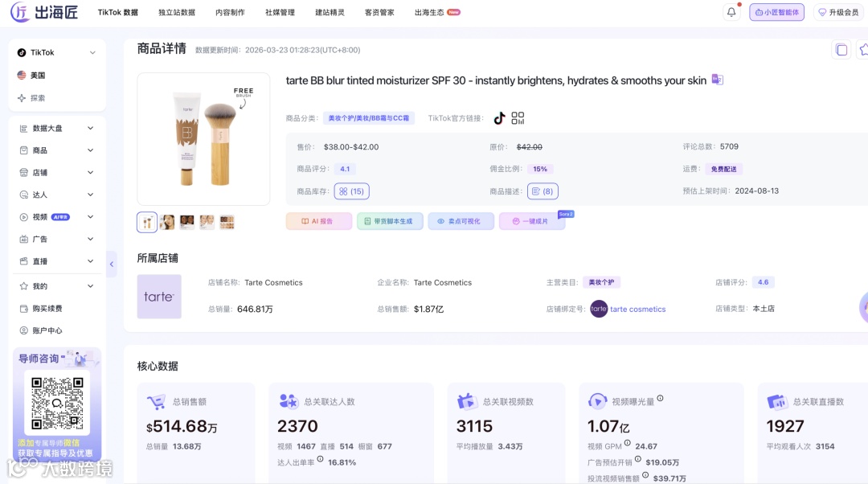
Task: Select first product thumbnail with brush
Action: point(147,222)
